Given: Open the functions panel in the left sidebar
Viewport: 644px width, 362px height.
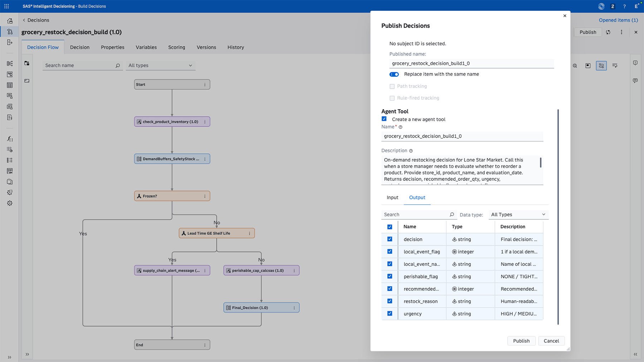Looking at the screenshot, I should [10, 139].
